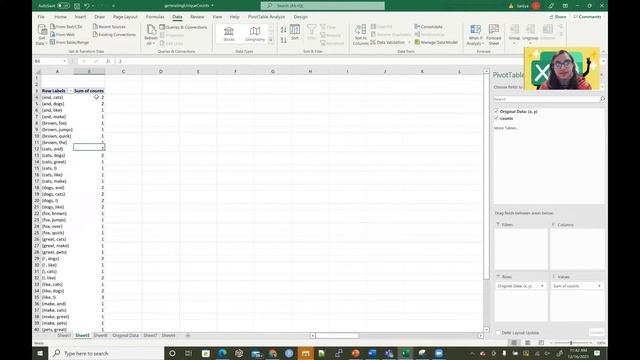
Task: Select the Geography data type
Action: pos(255,33)
